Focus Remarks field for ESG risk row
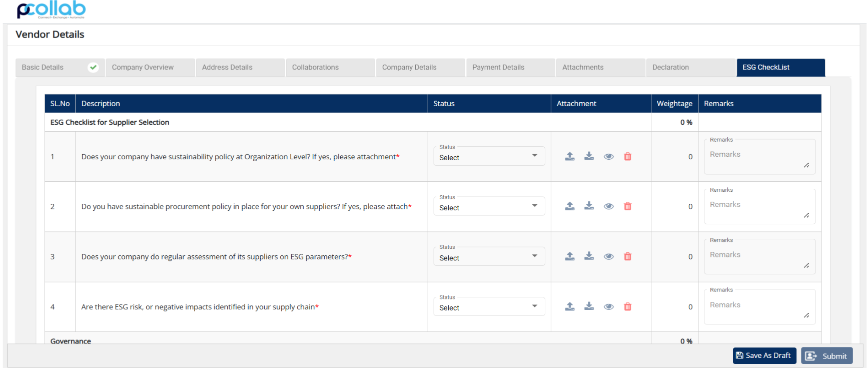This screenshot has width=868, height=368. (759, 307)
